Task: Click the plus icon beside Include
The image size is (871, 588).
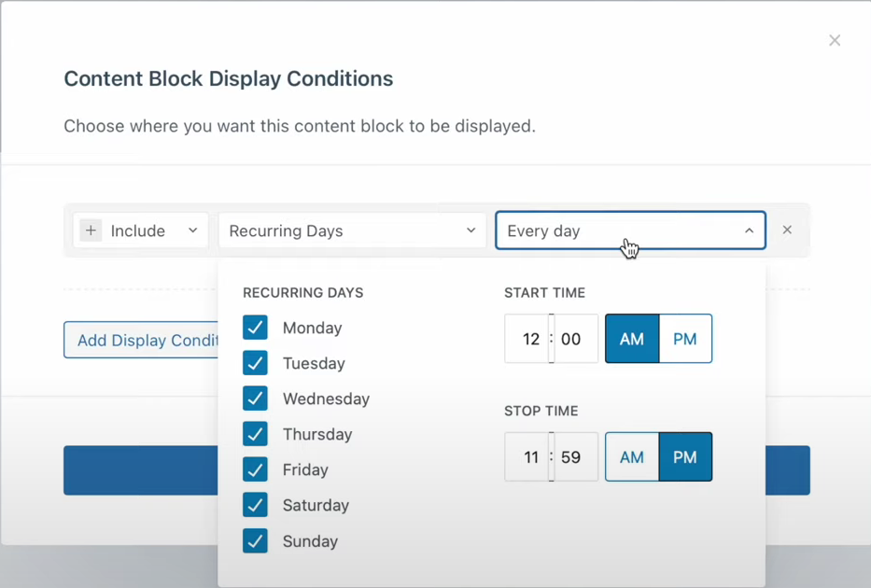Action: point(91,231)
